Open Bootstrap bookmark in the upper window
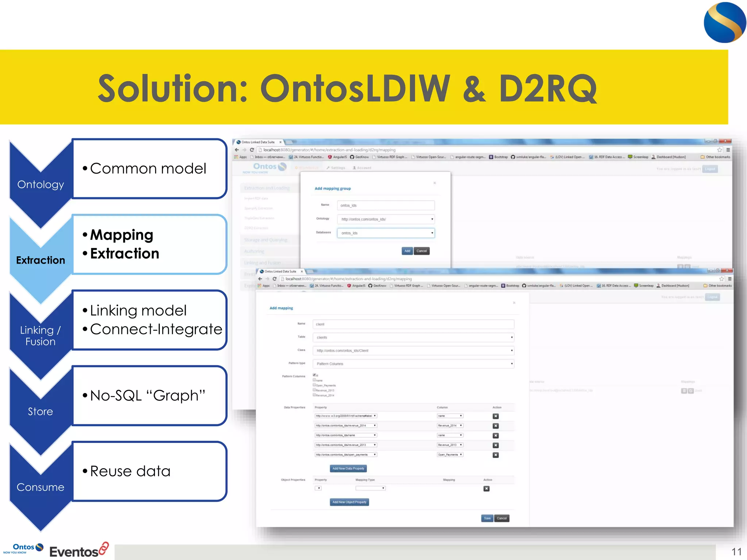 tap(498, 157)
